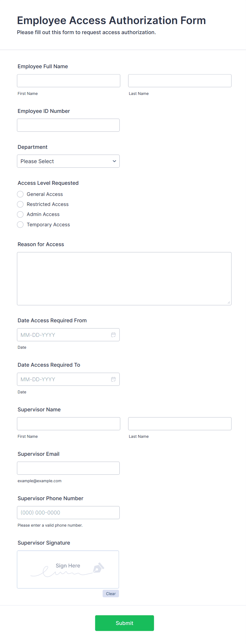Select the General Access radio button
Screen dimensions: 246x644
tap(20, 194)
